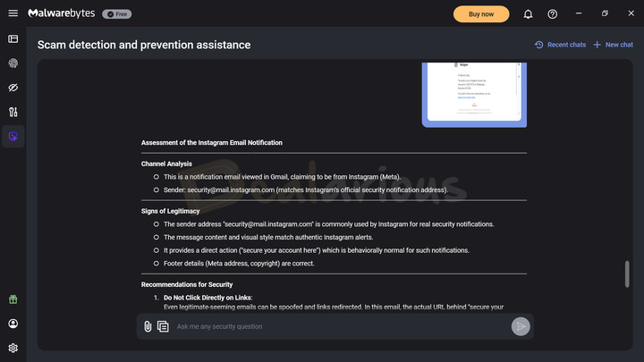Open the tools sidebar icon
The image size is (644, 362).
pyautogui.click(x=13, y=112)
